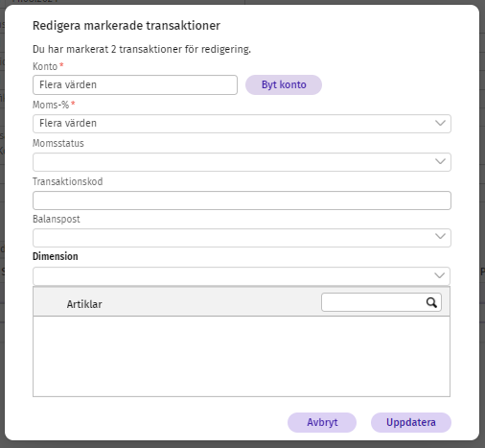Confirm changes with the Uppdatera button
The image size is (485, 448).
point(411,422)
